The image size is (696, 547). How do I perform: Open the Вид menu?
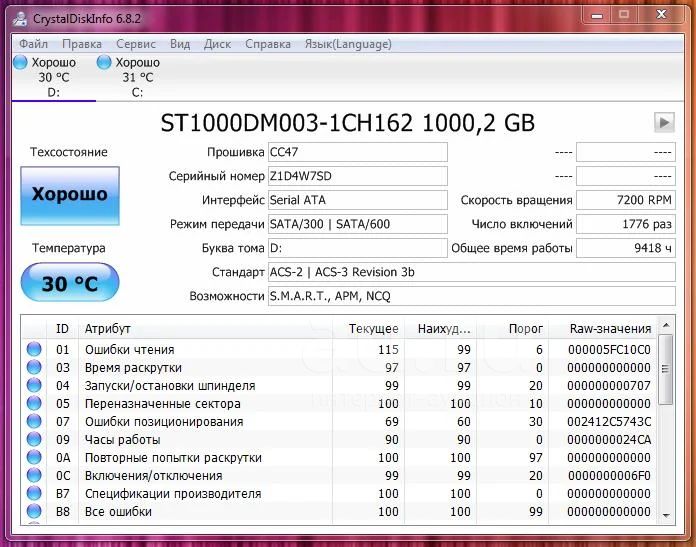[180, 44]
